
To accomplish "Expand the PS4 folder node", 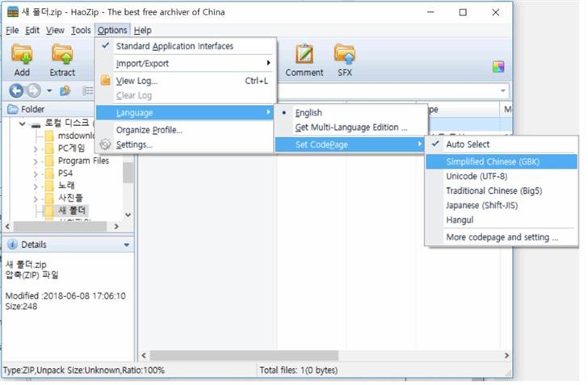I will tap(36, 174).
